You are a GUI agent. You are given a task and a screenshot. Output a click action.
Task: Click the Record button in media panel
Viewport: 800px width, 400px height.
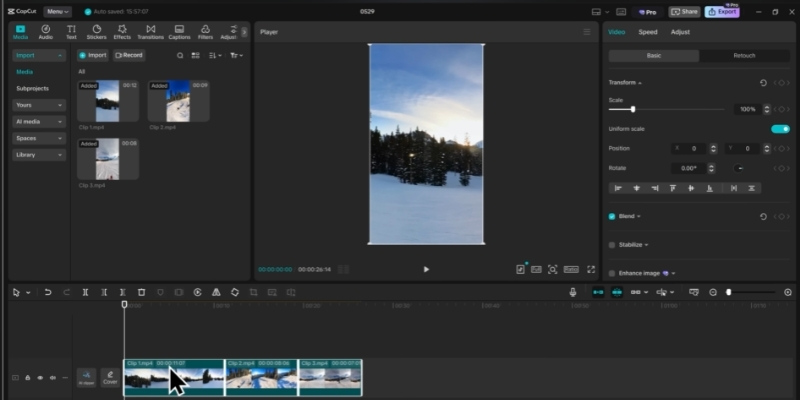(129, 55)
